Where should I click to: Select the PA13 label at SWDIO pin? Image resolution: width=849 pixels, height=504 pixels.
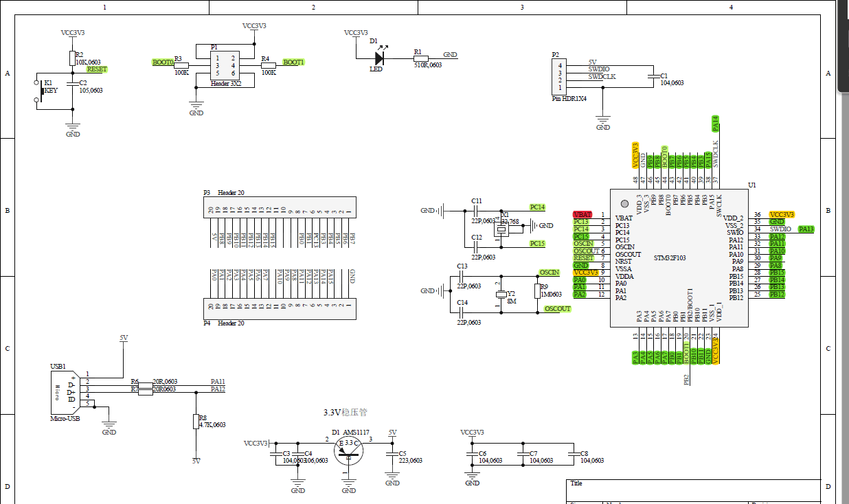[806, 229]
